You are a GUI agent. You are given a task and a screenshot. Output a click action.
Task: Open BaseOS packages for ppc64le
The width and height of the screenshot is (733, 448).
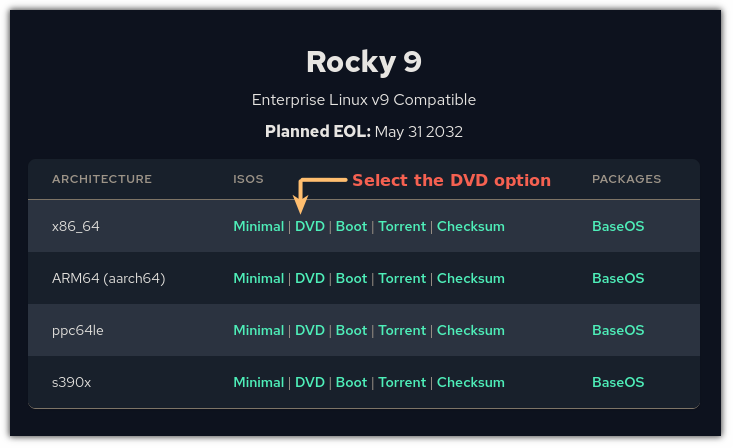pos(618,331)
